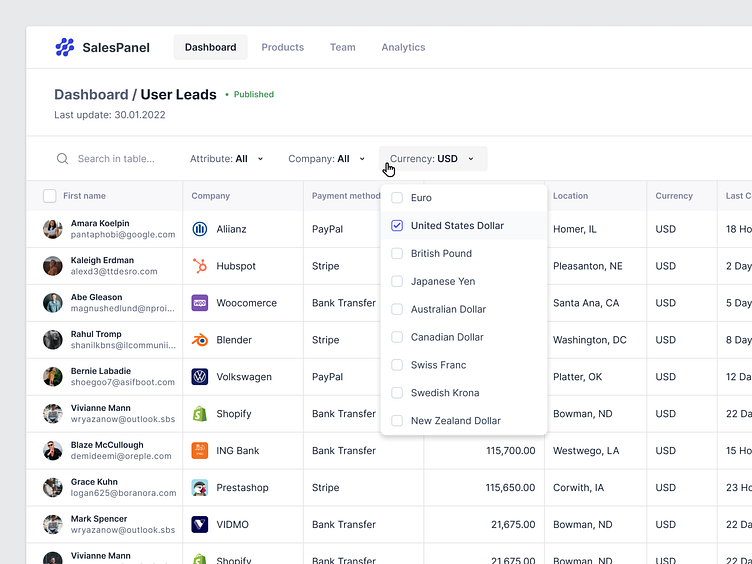This screenshot has width=752, height=564.
Task: Expand the Attribute filter dropdown
Action: (x=227, y=159)
